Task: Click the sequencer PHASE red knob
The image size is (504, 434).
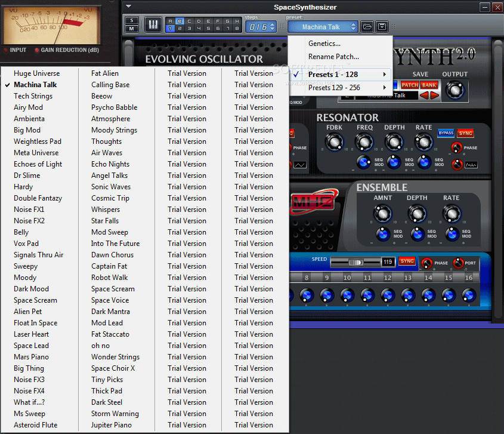Action: 427,263
